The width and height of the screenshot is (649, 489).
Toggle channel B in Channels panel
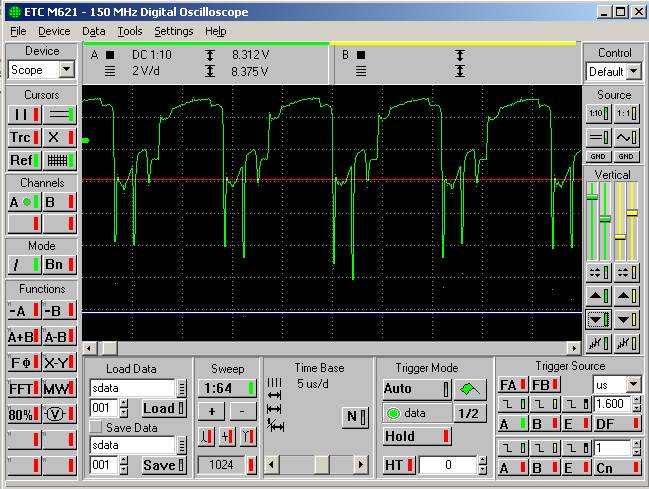[59, 202]
